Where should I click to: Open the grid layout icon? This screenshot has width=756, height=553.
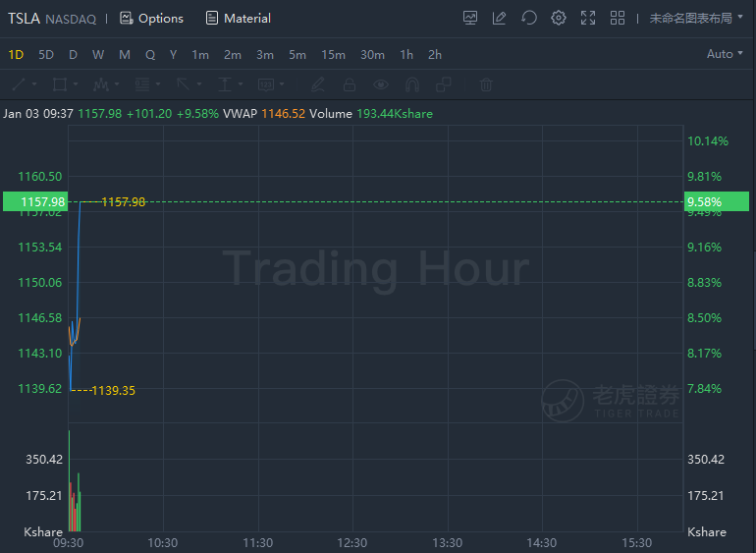(618, 19)
